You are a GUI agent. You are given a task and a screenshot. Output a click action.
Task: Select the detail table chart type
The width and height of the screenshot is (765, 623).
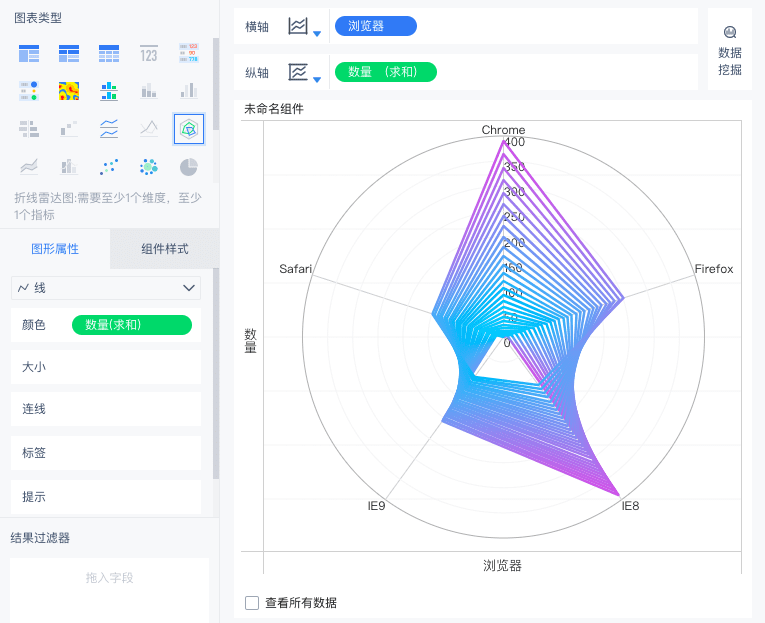[x=109, y=53]
